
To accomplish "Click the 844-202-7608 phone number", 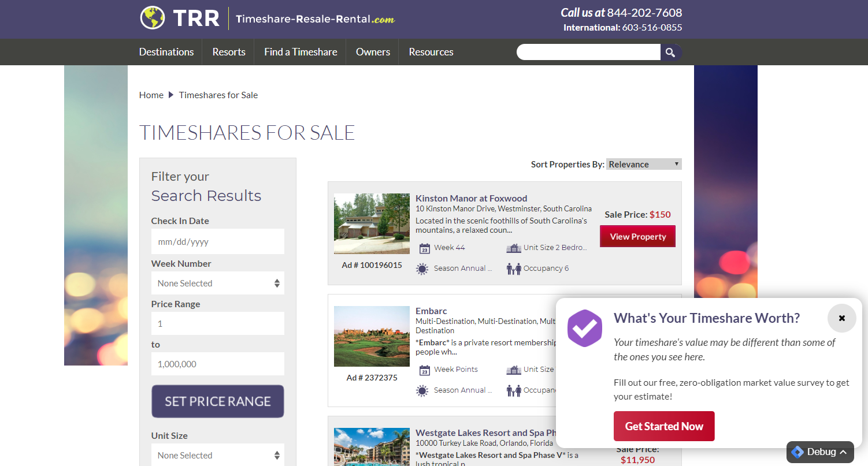I will coord(644,13).
